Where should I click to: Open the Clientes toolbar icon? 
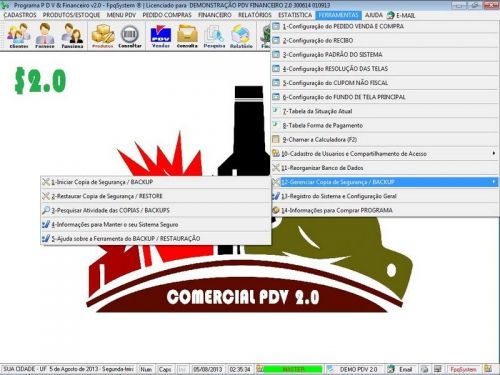point(19,36)
